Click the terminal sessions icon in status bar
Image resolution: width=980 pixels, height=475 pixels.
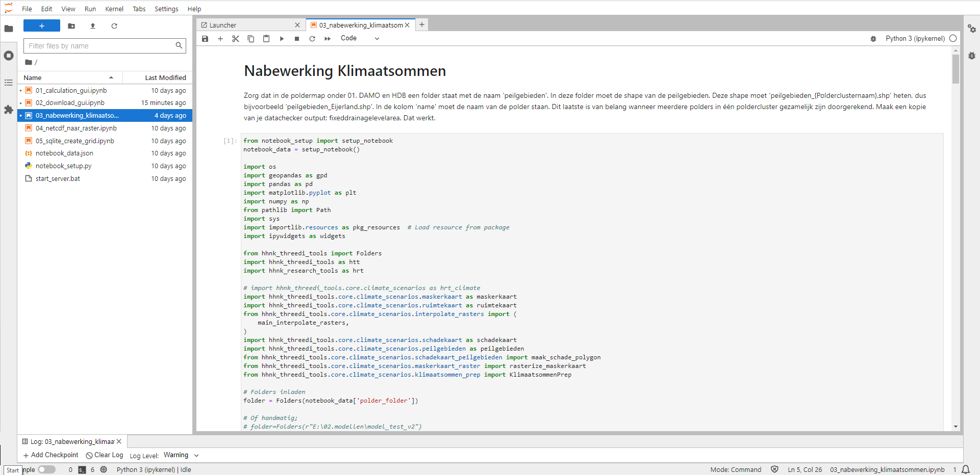[82, 470]
